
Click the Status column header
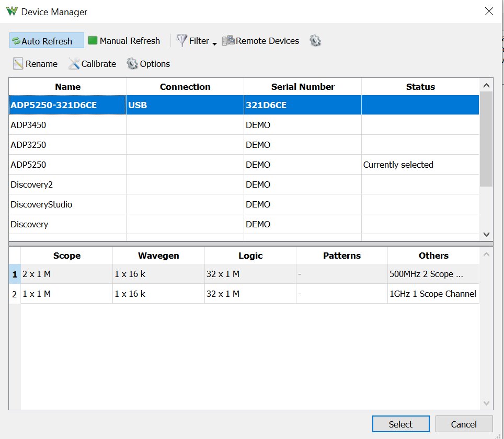click(x=420, y=87)
